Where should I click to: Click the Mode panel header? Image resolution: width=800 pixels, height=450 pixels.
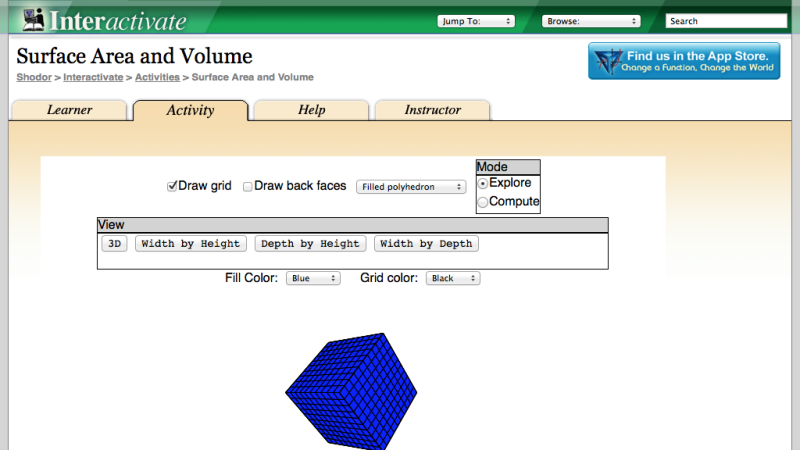coord(508,167)
